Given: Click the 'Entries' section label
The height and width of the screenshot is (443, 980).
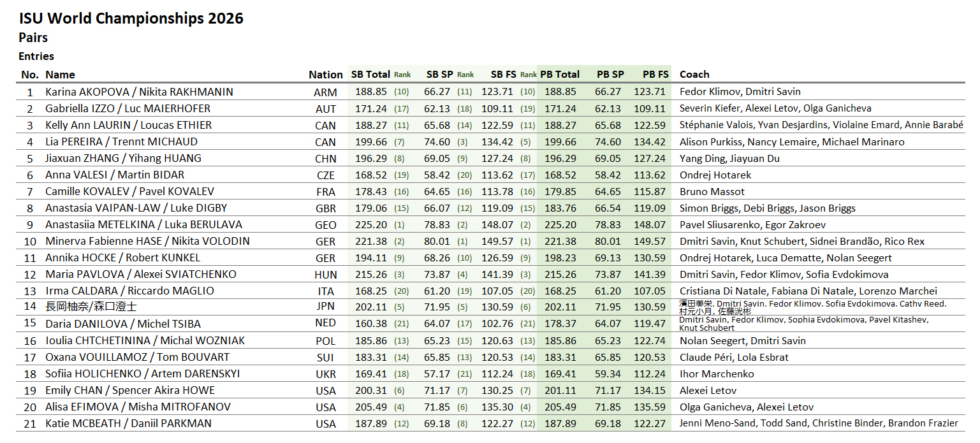Looking at the screenshot, I should point(36,56).
